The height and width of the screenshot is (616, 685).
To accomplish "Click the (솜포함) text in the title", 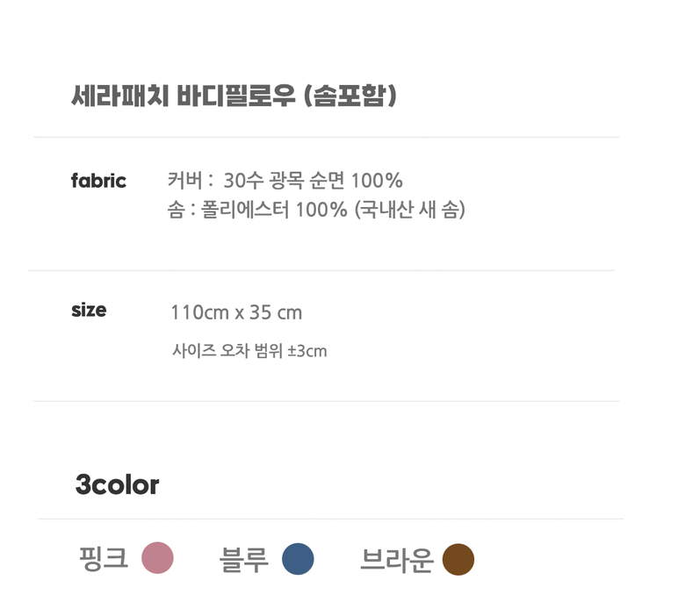I will 349,96.
